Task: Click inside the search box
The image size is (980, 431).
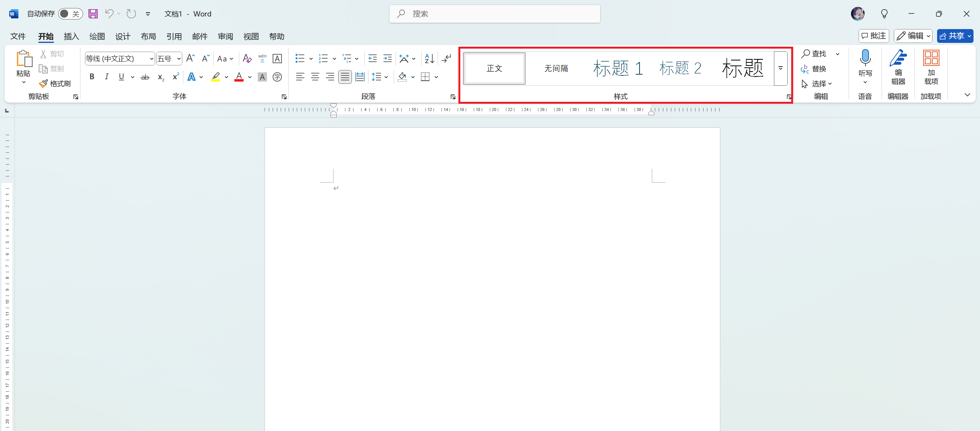Action: coord(495,14)
